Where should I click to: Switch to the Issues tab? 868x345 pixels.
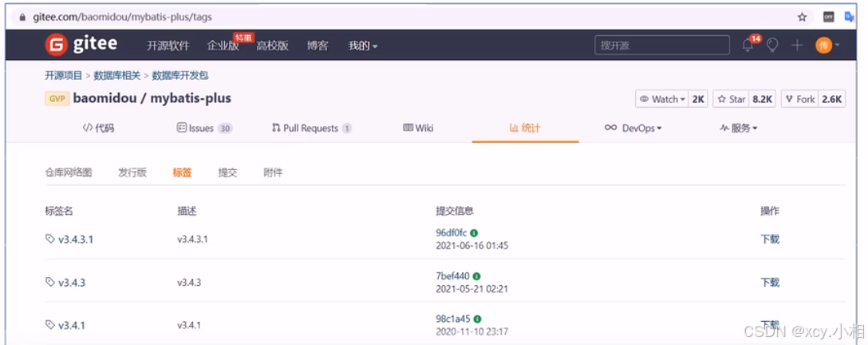(204, 128)
